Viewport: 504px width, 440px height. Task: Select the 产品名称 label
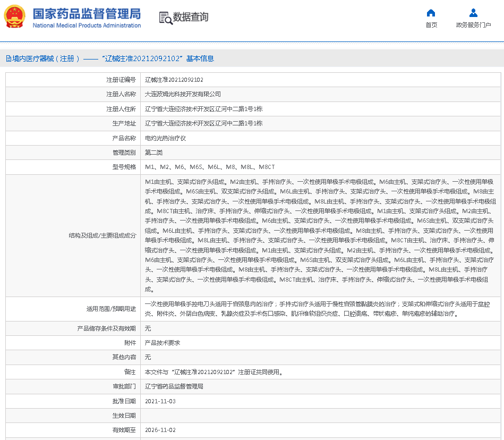pos(124,138)
